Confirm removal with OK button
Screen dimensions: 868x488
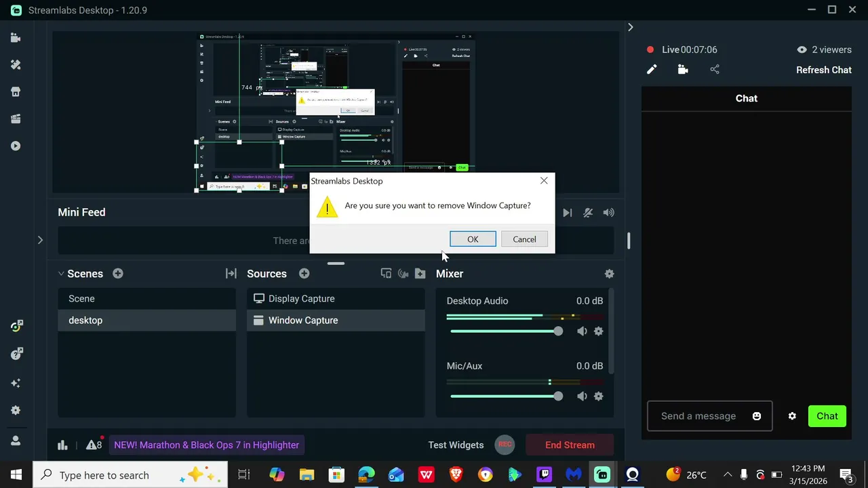473,239
